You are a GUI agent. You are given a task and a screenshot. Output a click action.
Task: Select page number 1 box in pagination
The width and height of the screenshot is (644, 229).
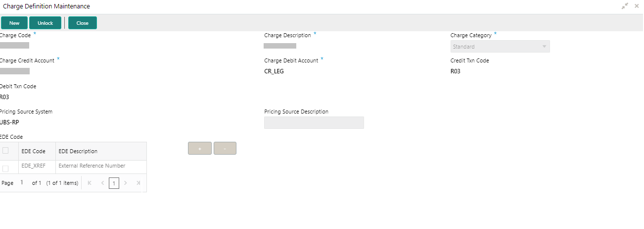pos(114,183)
